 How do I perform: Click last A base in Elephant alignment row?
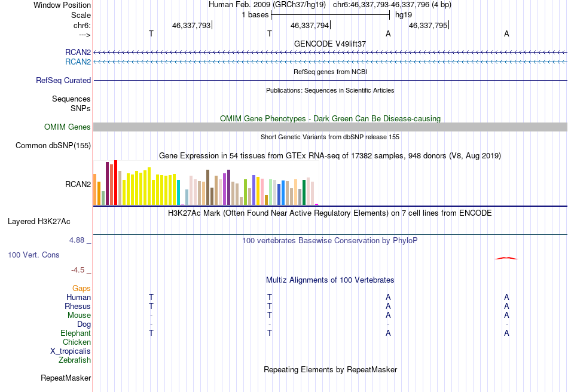point(506,333)
